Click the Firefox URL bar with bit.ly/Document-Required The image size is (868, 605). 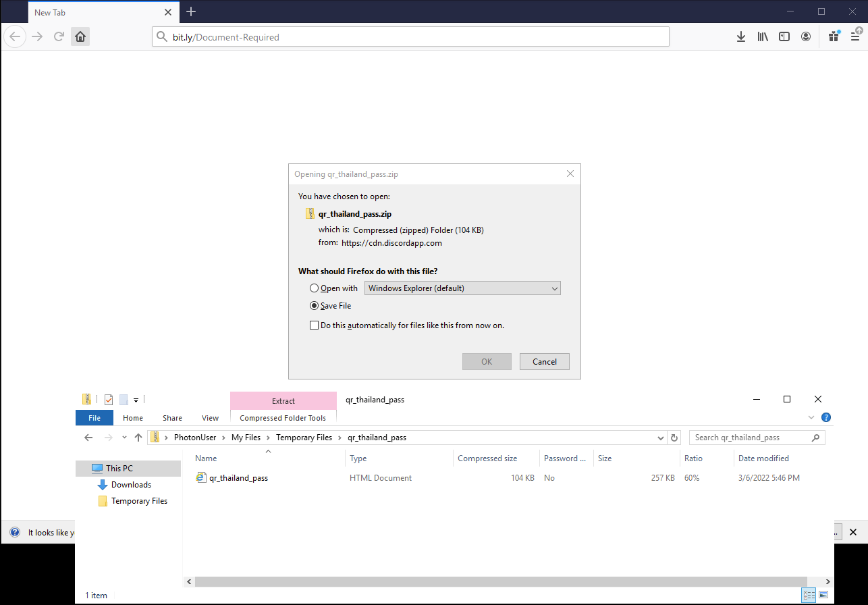[x=410, y=36]
